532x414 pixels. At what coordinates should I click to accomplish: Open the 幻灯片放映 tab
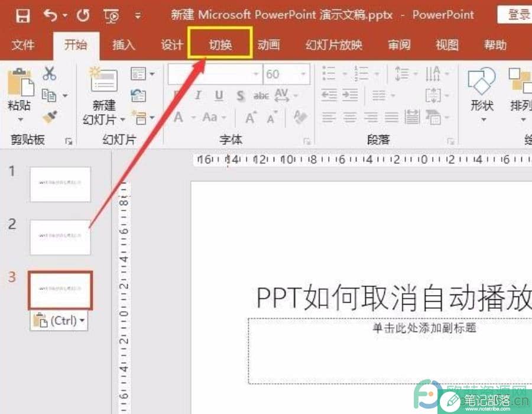[x=334, y=45]
